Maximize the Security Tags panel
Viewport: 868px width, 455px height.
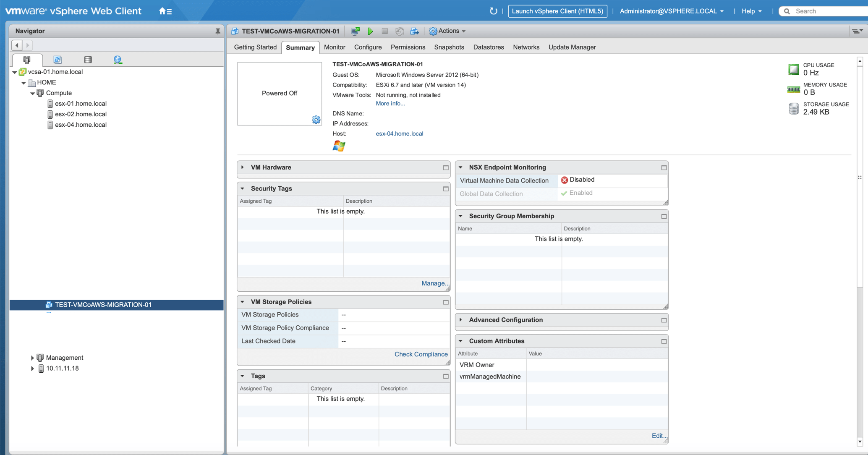[446, 189]
